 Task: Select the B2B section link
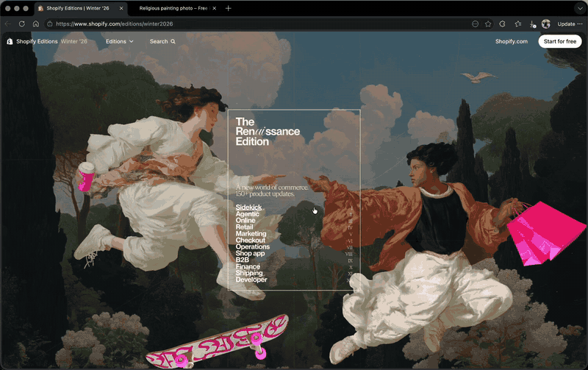243,260
